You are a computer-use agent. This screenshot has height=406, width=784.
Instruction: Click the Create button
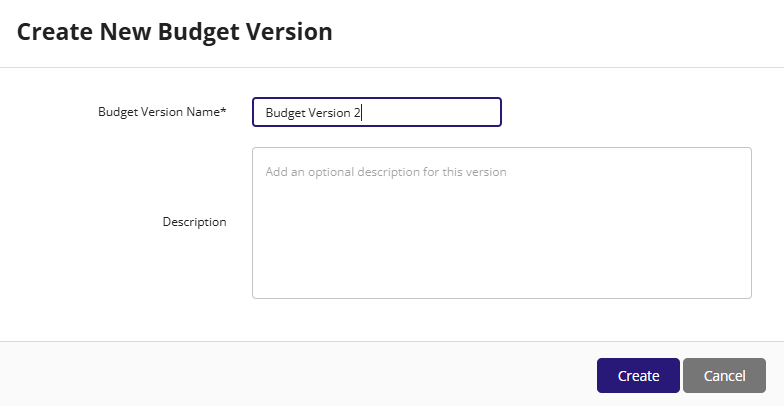638,376
